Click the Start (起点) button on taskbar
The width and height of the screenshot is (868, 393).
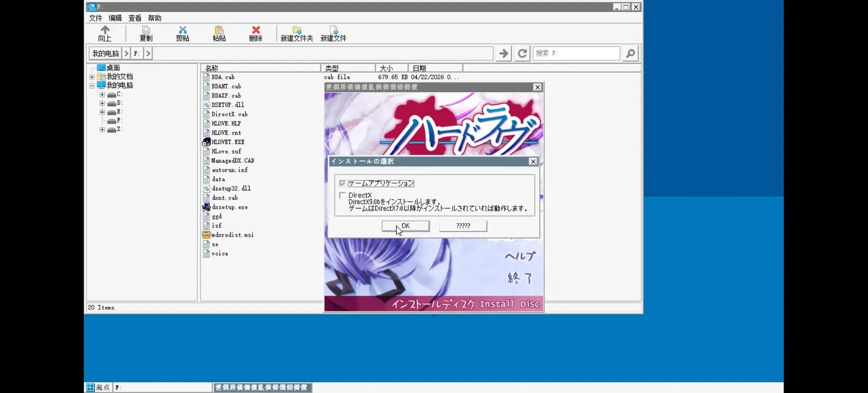[x=98, y=388]
